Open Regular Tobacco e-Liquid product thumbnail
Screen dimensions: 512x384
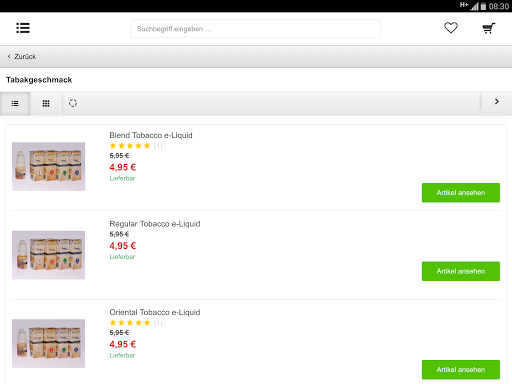coord(49,255)
